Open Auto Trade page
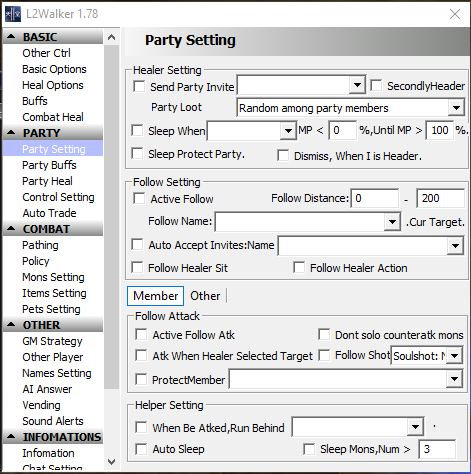This screenshot has height=474, width=471. tap(49, 213)
